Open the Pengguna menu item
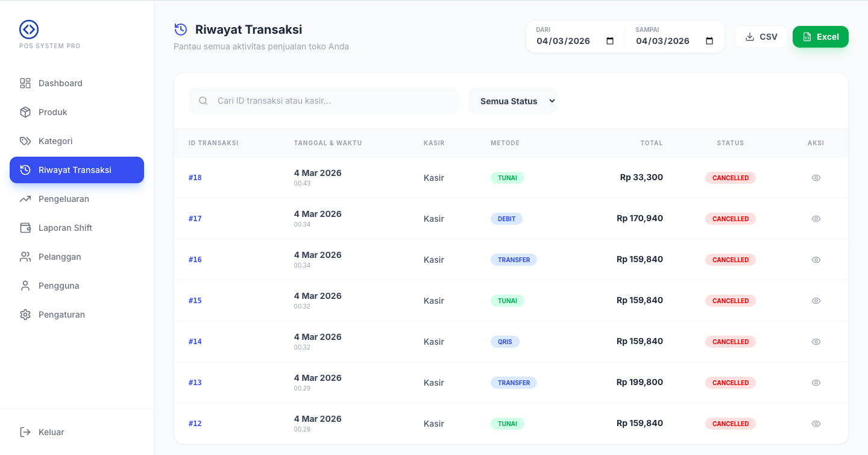The height and width of the screenshot is (455, 868). click(x=58, y=286)
